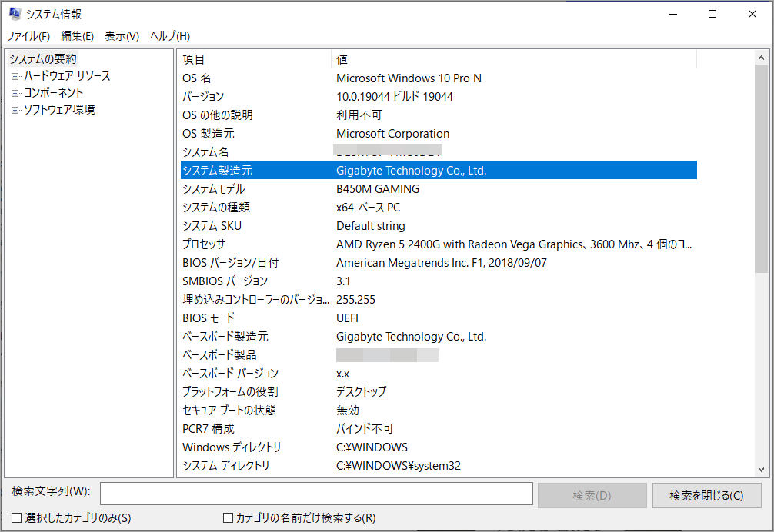The image size is (774, 532).
Task: Select the 埋め込みコントローラーのバージョン row
Action: tap(439, 299)
